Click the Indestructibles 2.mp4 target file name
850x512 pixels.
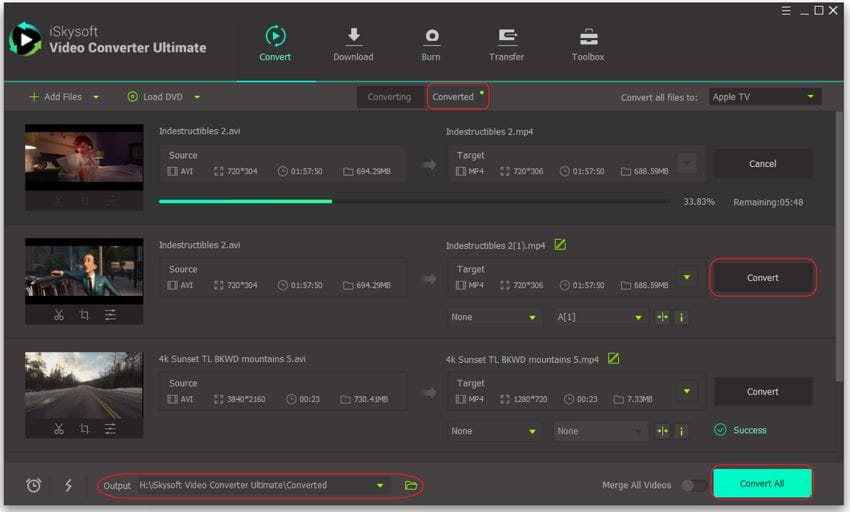coord(490,132)
